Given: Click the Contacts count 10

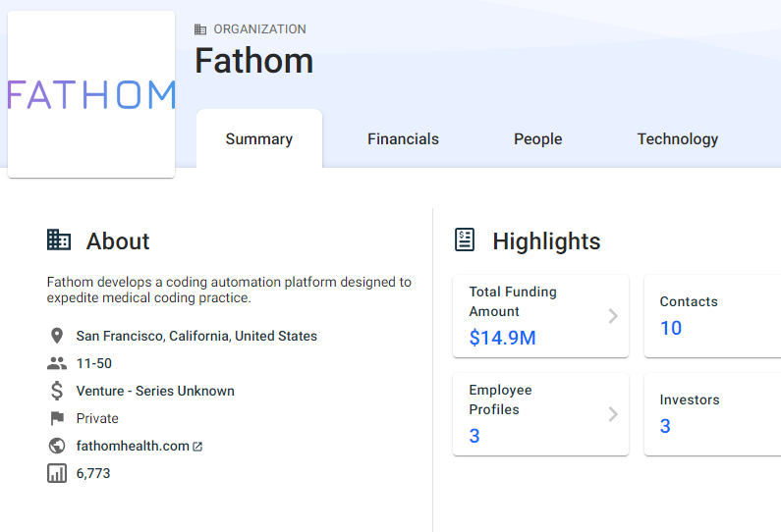Looking at the screenshot, I should coord(671,328).
